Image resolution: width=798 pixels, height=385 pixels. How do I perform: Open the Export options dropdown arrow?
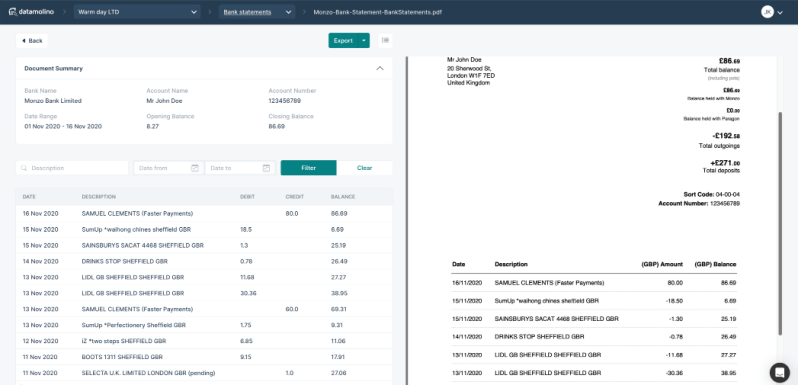coord(364,41)
